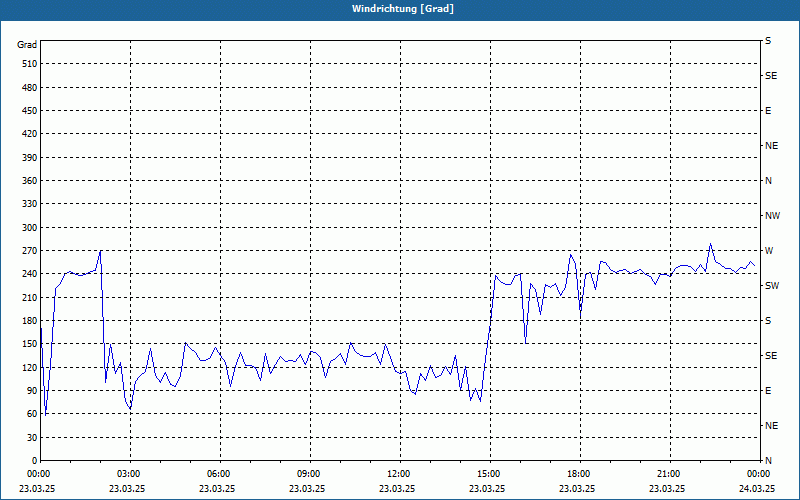Image resolution: width=800 pixels, height=500 pixels.
Task: Select the 'S' compass label level with 180
Action: click(768, 321)
